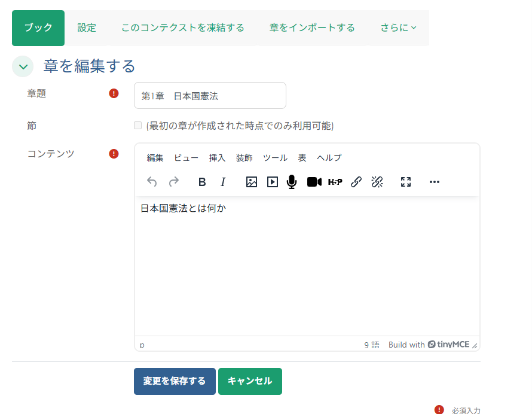Toggle fullscreen mode in the editor
The width and height of the screenshot is (532, 414).
click(x=406, y=182)
